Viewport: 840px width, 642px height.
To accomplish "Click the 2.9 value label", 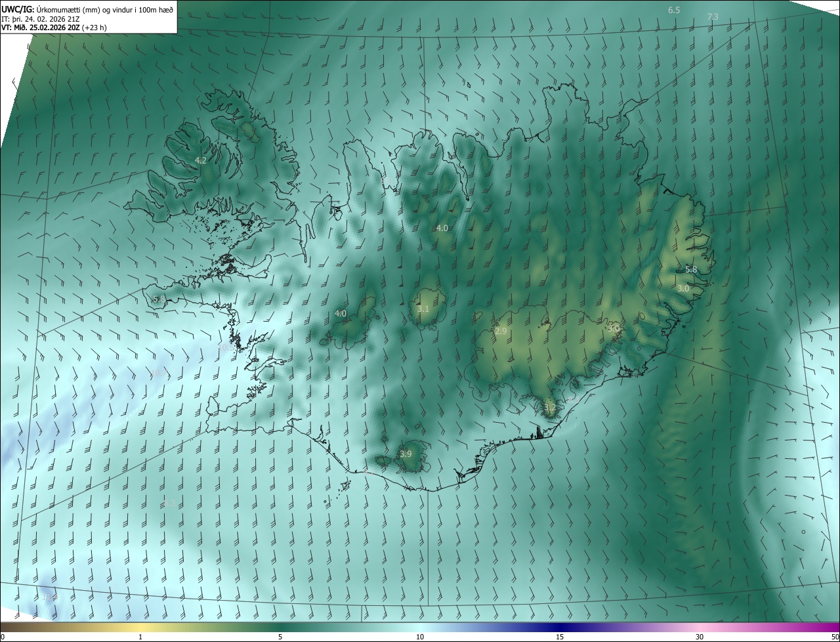I will pyautogui.click(x=501, y=332).
